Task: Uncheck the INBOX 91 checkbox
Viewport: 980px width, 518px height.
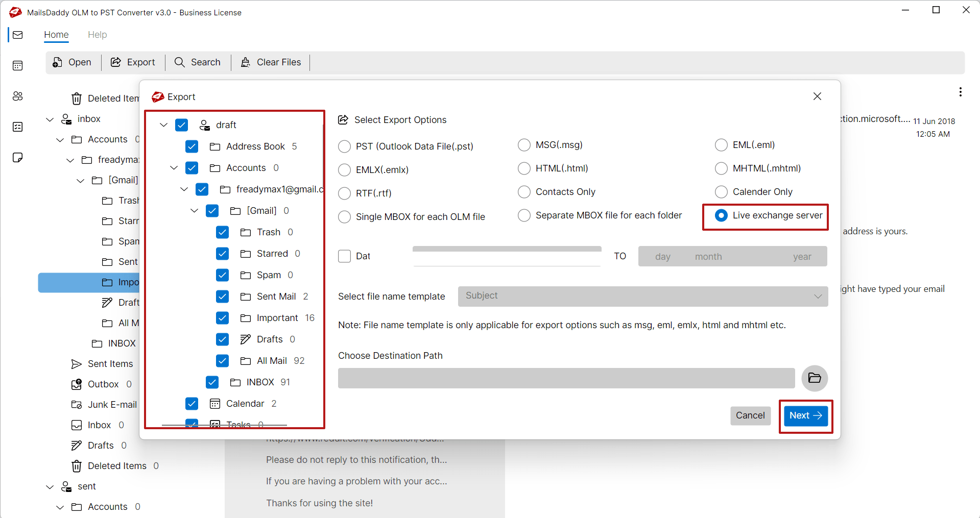Action: 212,382
